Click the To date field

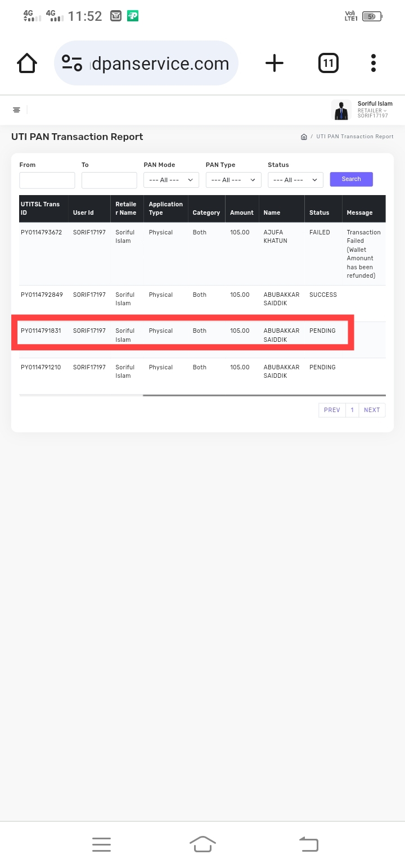[109, 180]
